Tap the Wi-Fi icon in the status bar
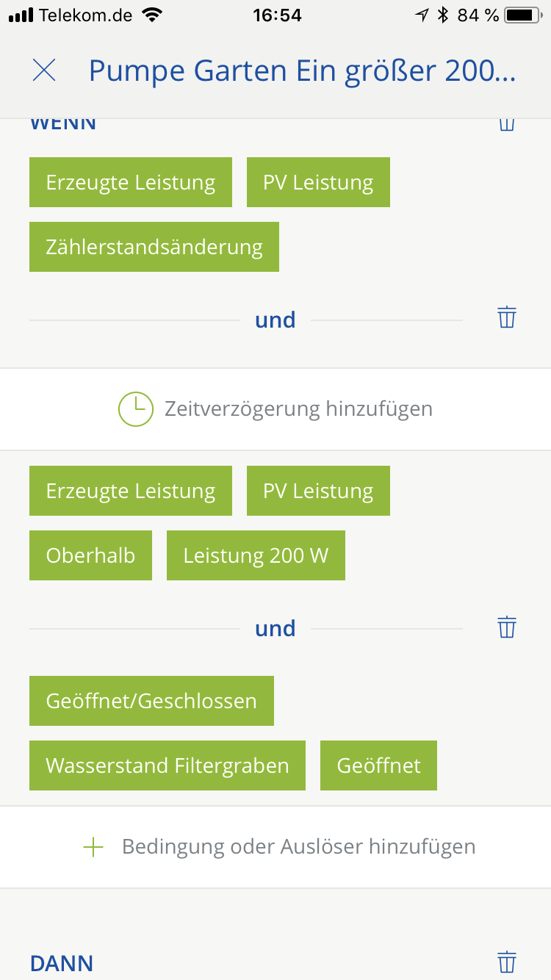551x980 pixels. click(152, 15)
